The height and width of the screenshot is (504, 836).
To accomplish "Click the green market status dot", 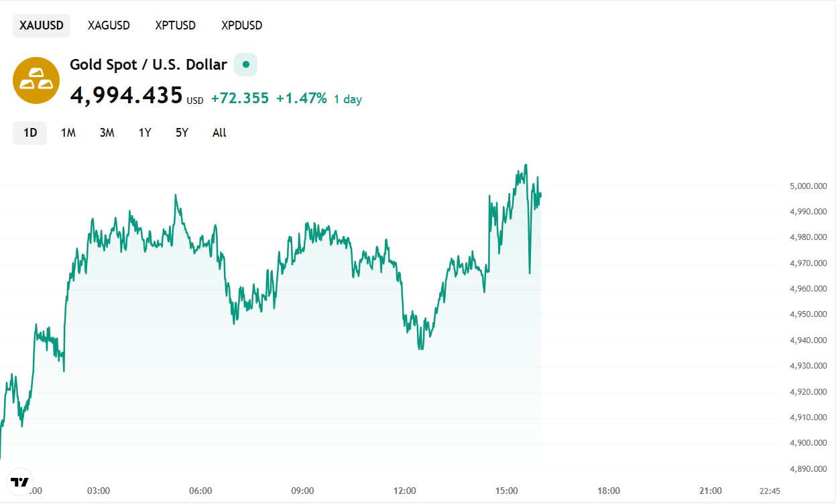I will (x=244, y=64).
